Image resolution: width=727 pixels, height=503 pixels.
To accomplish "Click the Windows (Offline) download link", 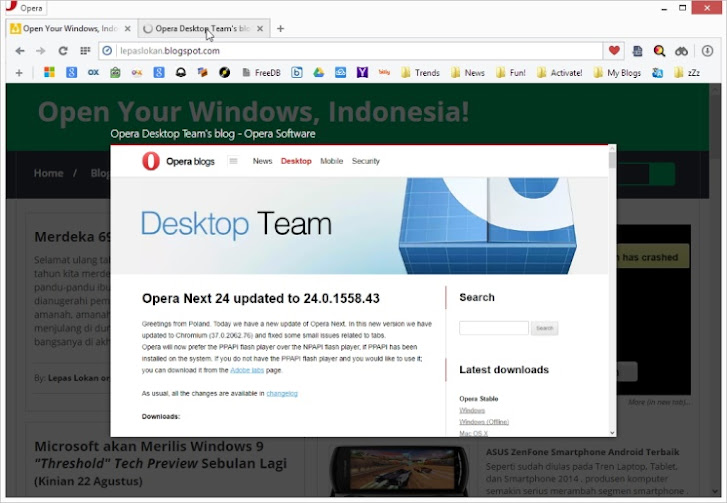I will click(484, 422).
